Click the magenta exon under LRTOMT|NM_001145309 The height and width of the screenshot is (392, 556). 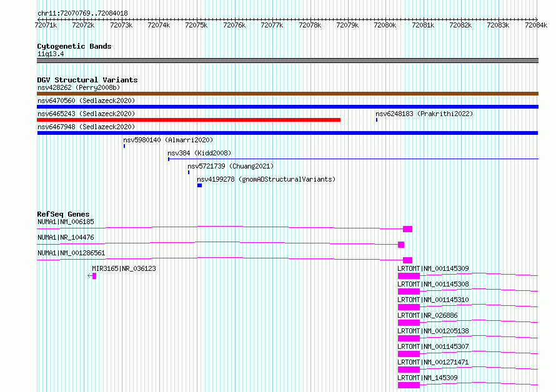409,276
